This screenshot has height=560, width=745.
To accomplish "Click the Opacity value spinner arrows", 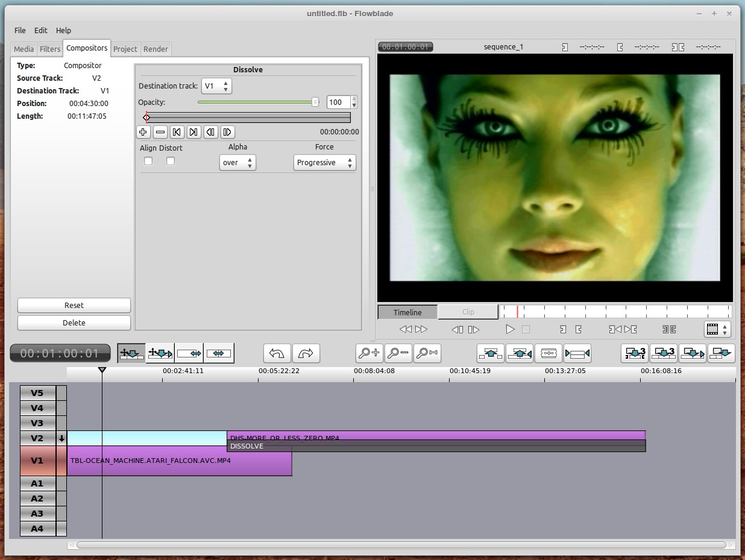I will tap(354, 102).
